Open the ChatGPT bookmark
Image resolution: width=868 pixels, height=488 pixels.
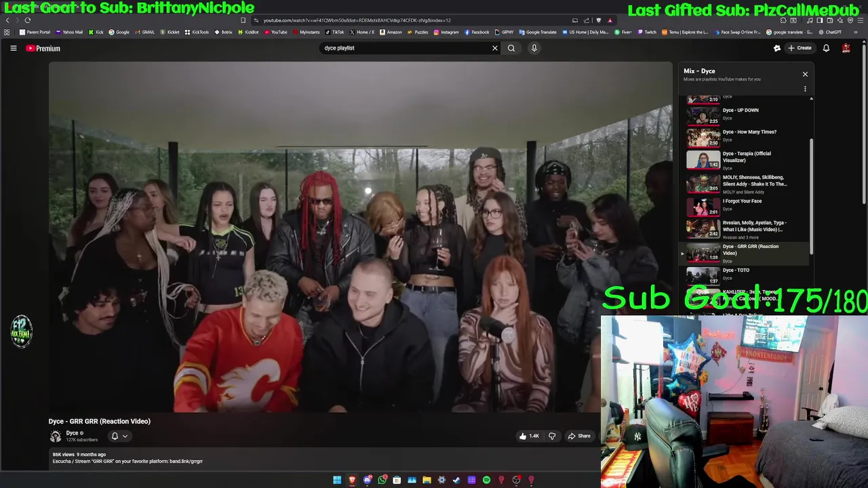(x=830, y=32)
